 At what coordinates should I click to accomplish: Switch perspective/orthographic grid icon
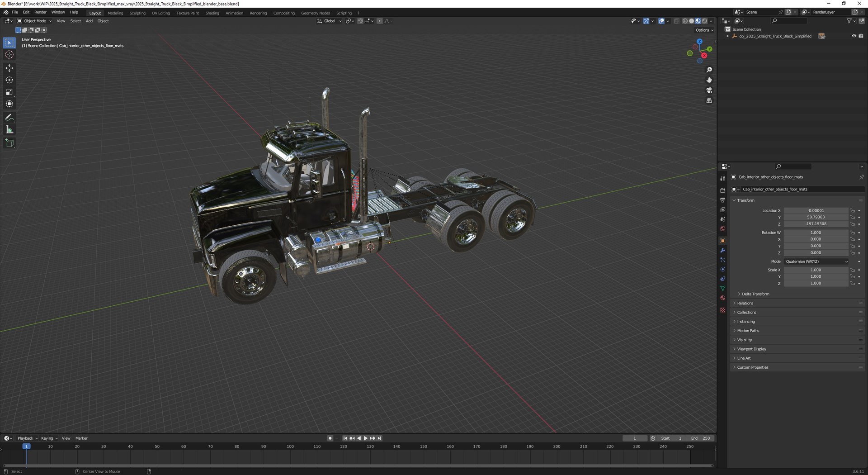(x=709, y=100)
